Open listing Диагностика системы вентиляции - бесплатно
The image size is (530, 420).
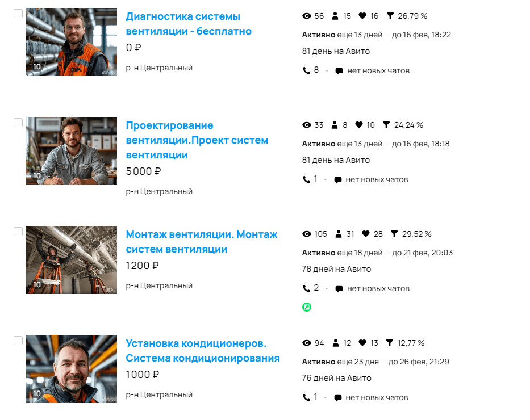pyautogui.click(x=189, y=24)
